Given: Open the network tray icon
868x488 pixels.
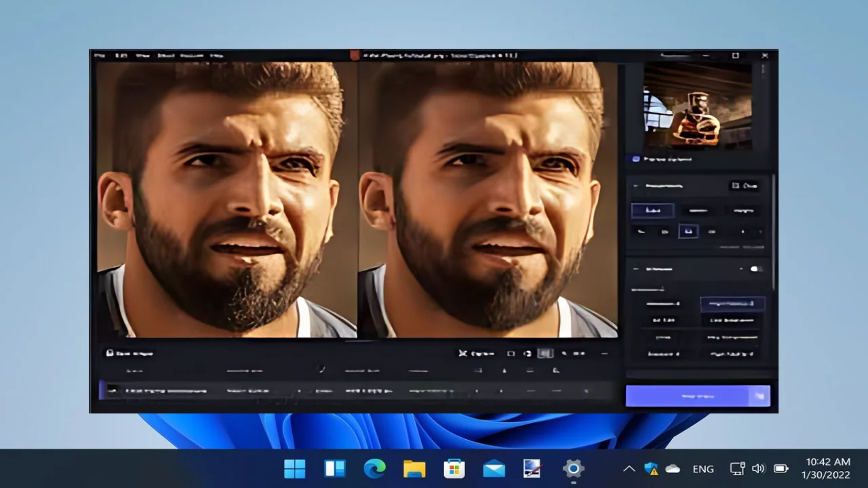Looking at the screenshot, I should point(737,468).
